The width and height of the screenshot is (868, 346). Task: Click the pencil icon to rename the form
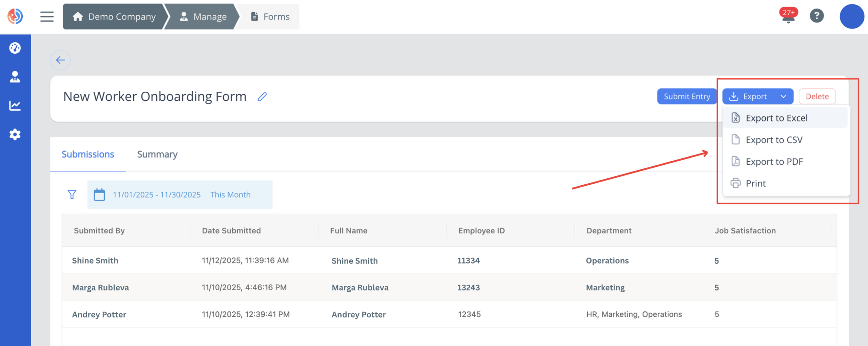tap(262, 97)
